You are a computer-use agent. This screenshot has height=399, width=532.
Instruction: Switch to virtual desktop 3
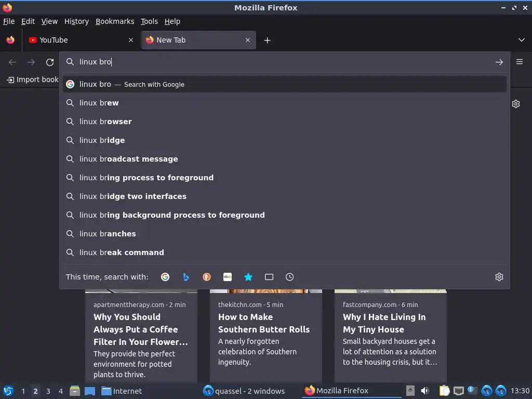[x=48, y=391]
